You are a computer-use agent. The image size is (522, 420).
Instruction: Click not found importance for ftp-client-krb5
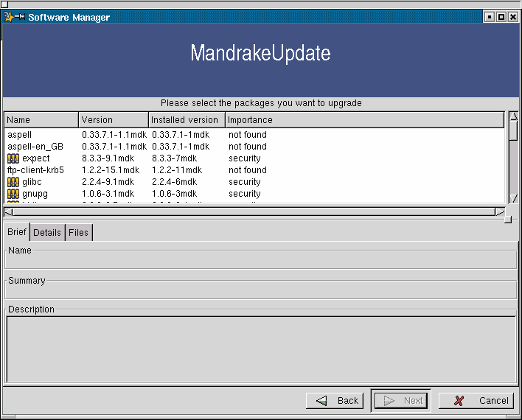pos(248,170)
